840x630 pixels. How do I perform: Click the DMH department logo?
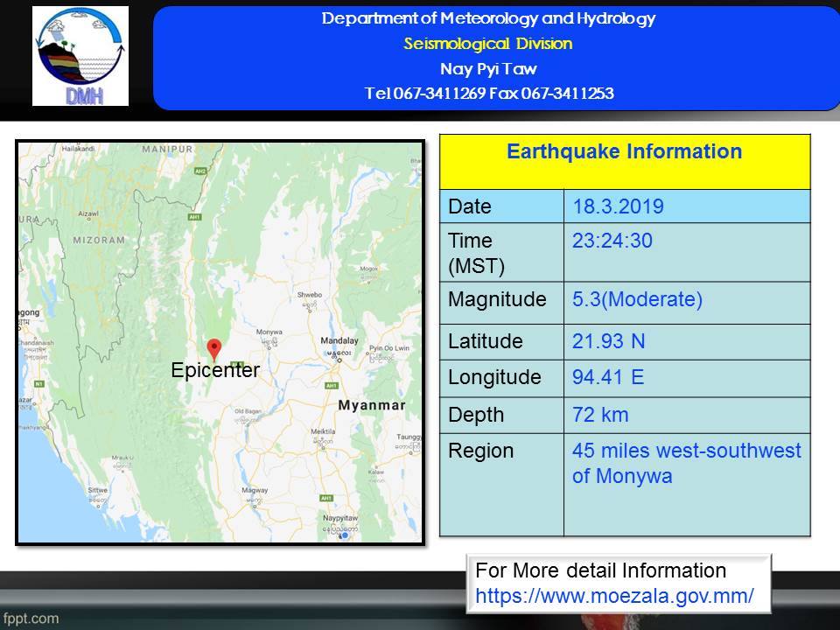(x=80, y=56)
